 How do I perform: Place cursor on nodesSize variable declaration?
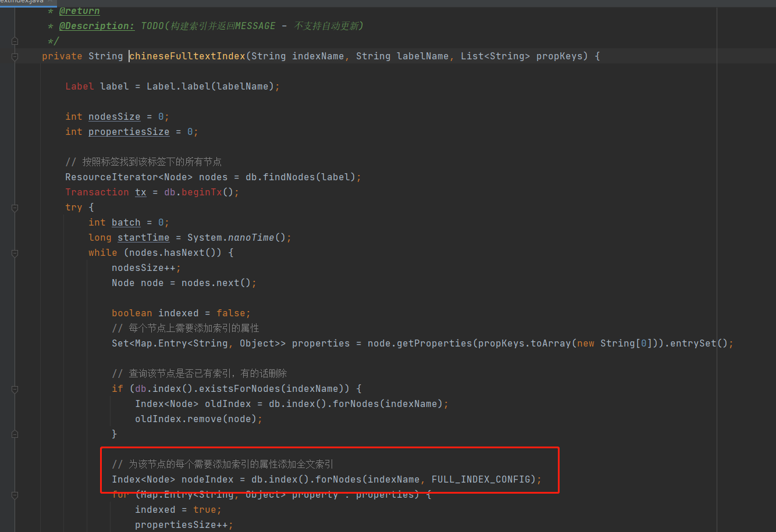pyautogui.click(x=114, y=117)
